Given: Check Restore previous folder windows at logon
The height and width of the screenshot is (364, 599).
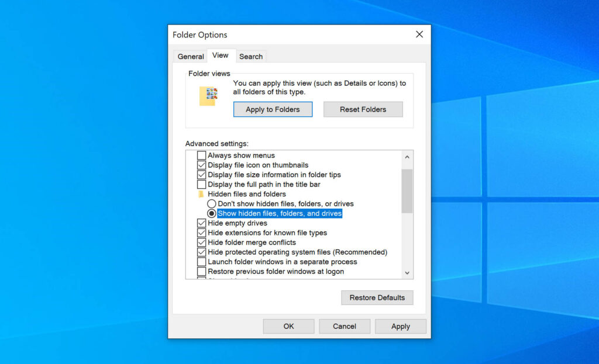Looking at the screenshot, I should [201, 271].
